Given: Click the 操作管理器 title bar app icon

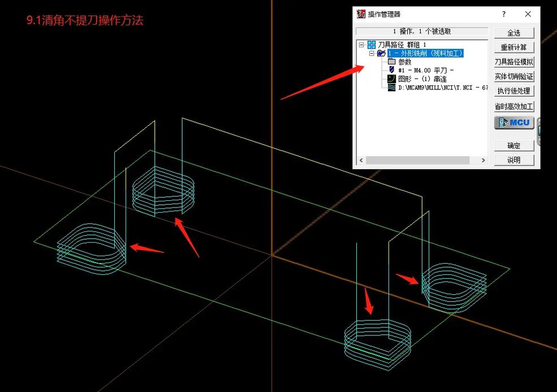Looking at the screenshot, I should 361,14.
